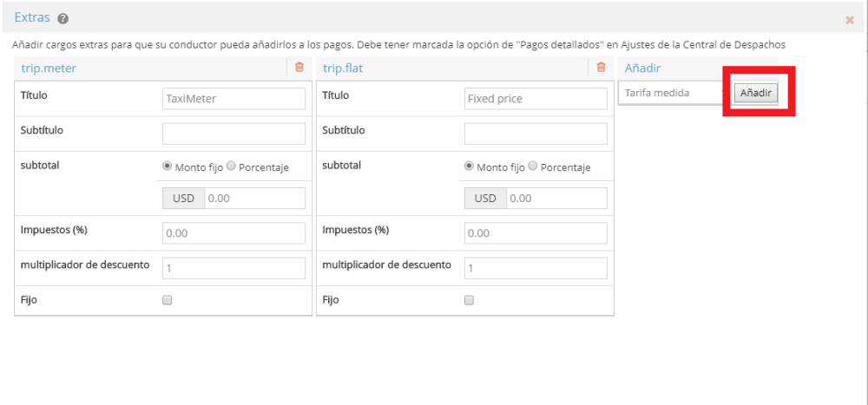The image size is (868, 405).
Task: Click the trip.meter USD amount field
Action: pos(254,199)
